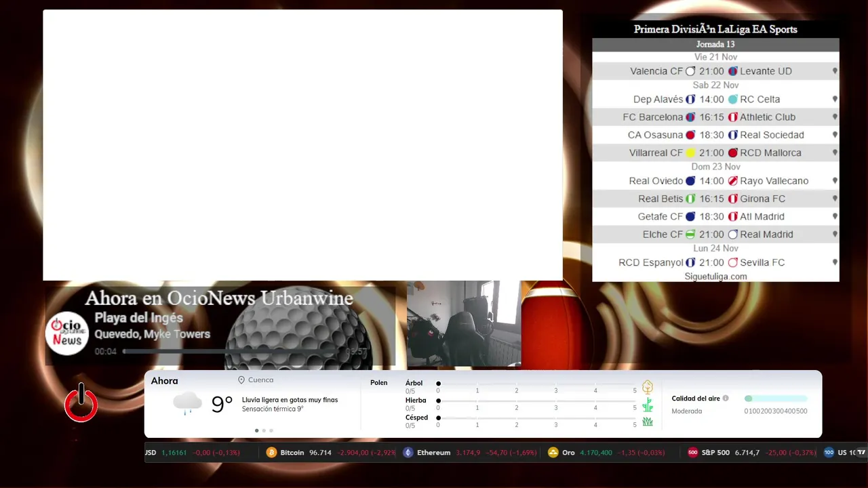Click the Sevilla FC team name
This screenshot has height=488, width=868.
coord(762,262)
